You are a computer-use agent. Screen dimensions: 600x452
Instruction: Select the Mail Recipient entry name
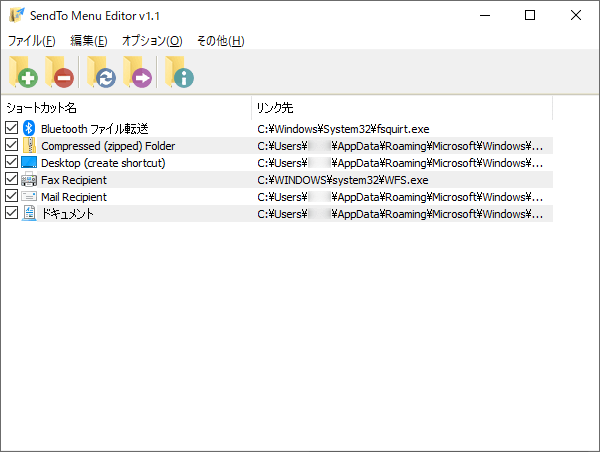(74, 197)
